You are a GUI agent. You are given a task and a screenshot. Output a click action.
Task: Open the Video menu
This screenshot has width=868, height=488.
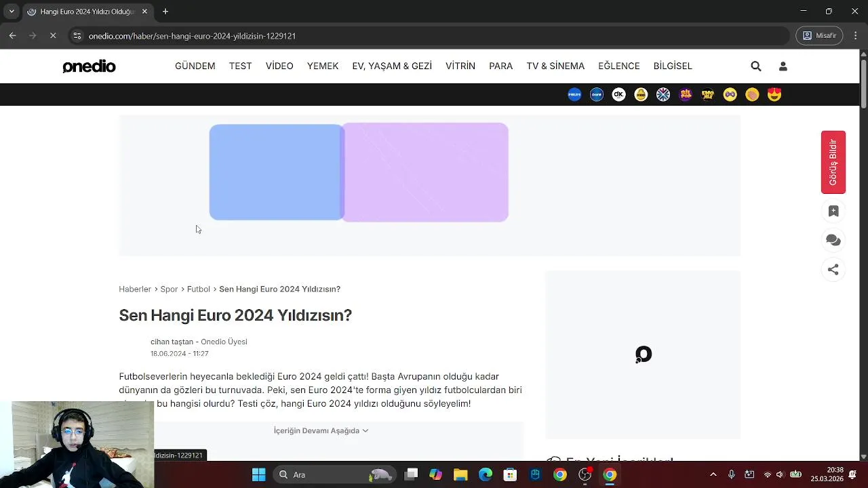click(x=279, y=66)
